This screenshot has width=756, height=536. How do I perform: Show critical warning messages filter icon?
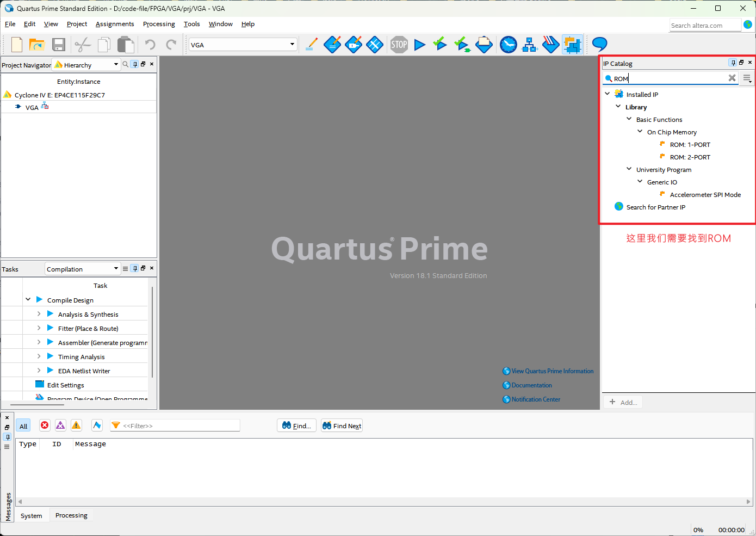coord(60,426)
